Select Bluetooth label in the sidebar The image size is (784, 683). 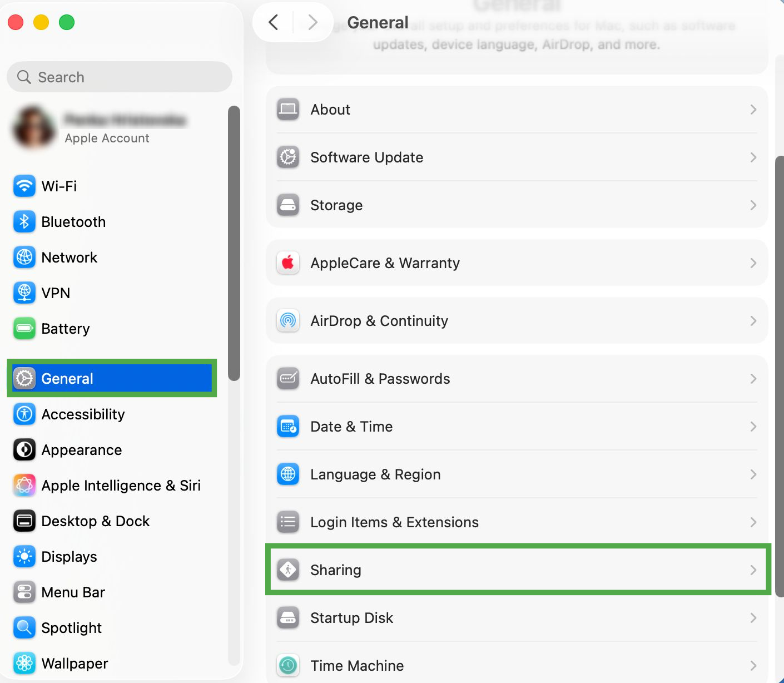(x=73, y=222)
